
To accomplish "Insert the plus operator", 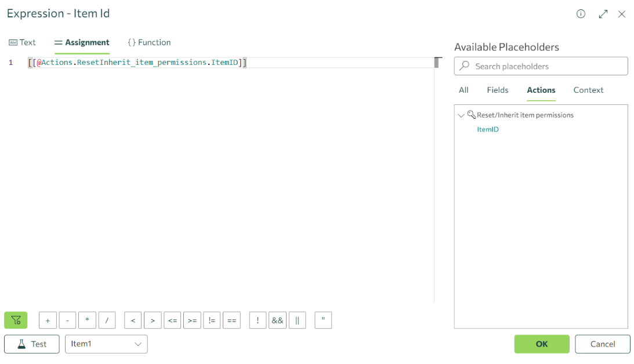I will tap(48, 321).
